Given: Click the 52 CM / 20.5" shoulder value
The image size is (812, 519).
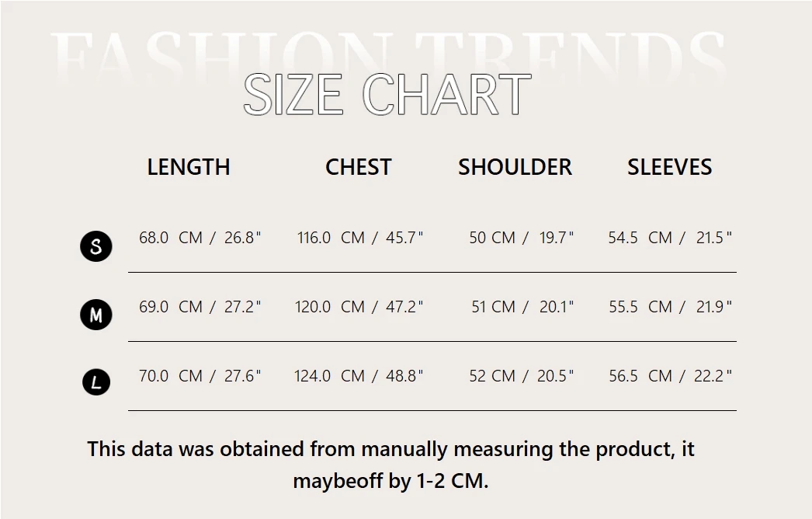Looking at the screenshot, I should click(521, 376).
